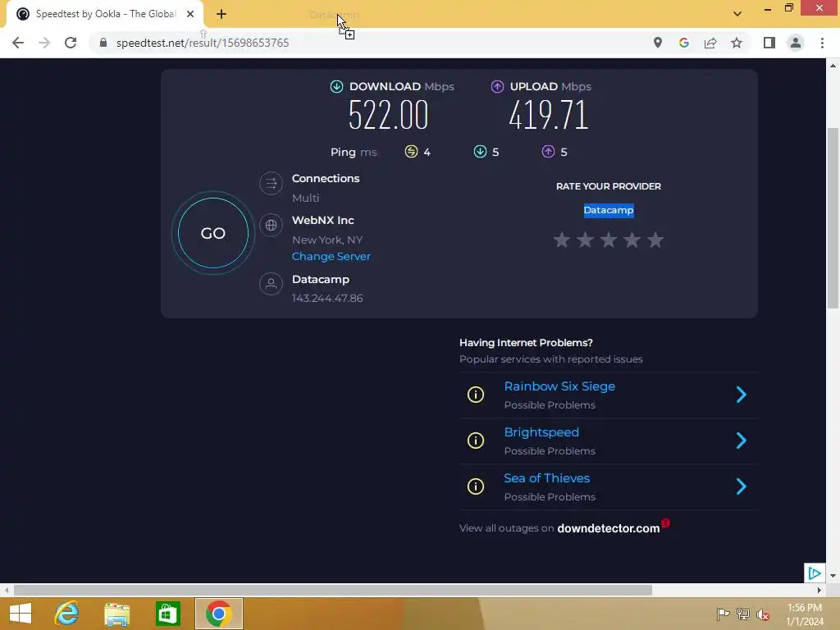Share this page via share icon
840x630 pixels.
(710, 43)
